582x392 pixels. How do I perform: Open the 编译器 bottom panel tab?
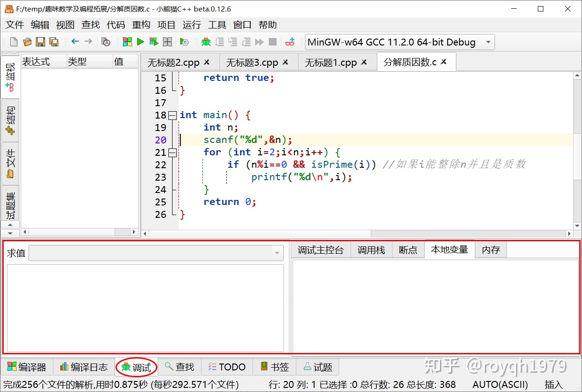27,367
